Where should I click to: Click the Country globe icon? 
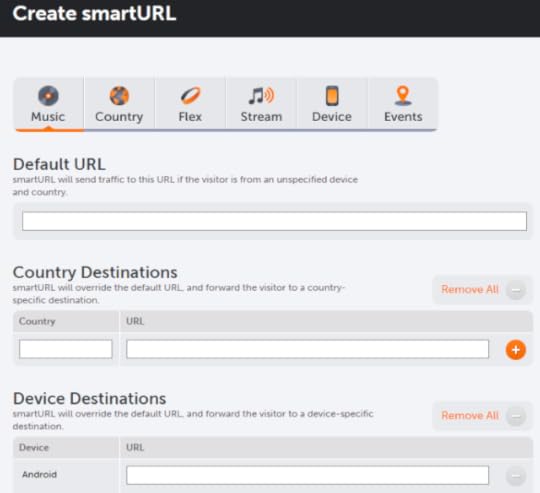tap(119, 95)
